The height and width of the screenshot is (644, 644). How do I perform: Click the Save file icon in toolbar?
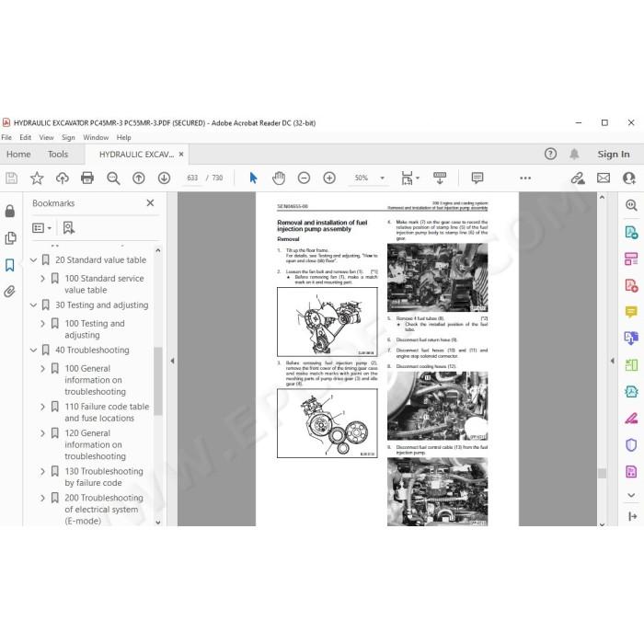click(11, 178)
